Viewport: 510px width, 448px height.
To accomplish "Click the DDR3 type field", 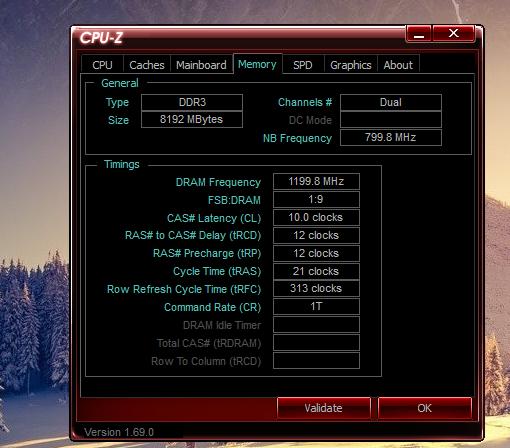I will point(192,102).
